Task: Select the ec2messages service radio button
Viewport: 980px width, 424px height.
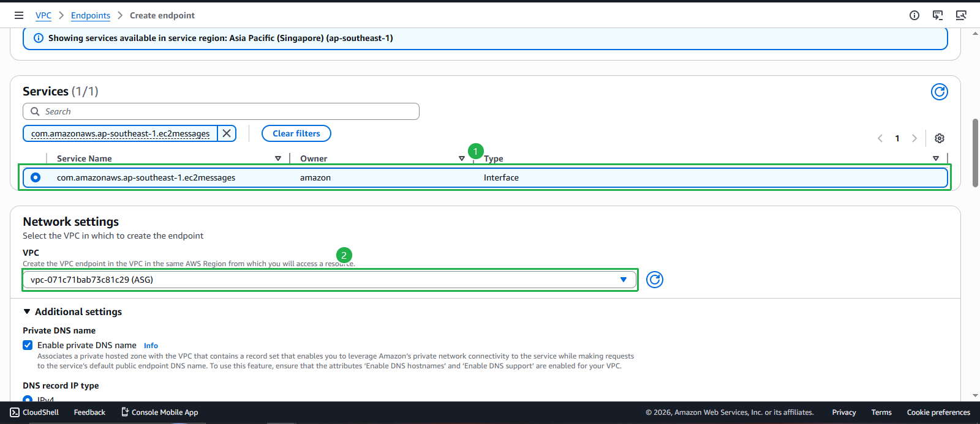Action: tap(36, 177)
